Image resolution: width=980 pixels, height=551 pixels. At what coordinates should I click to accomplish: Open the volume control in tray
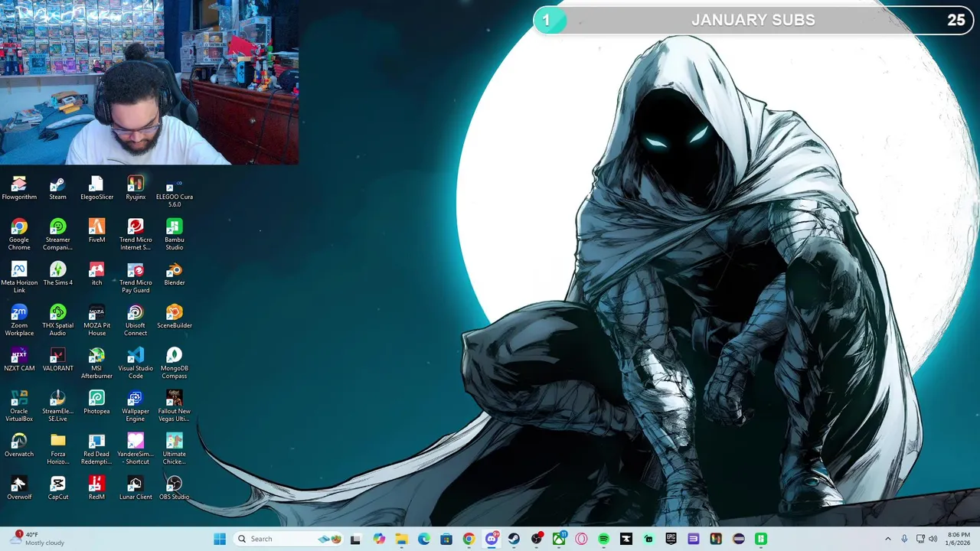[x=933, y=539]
